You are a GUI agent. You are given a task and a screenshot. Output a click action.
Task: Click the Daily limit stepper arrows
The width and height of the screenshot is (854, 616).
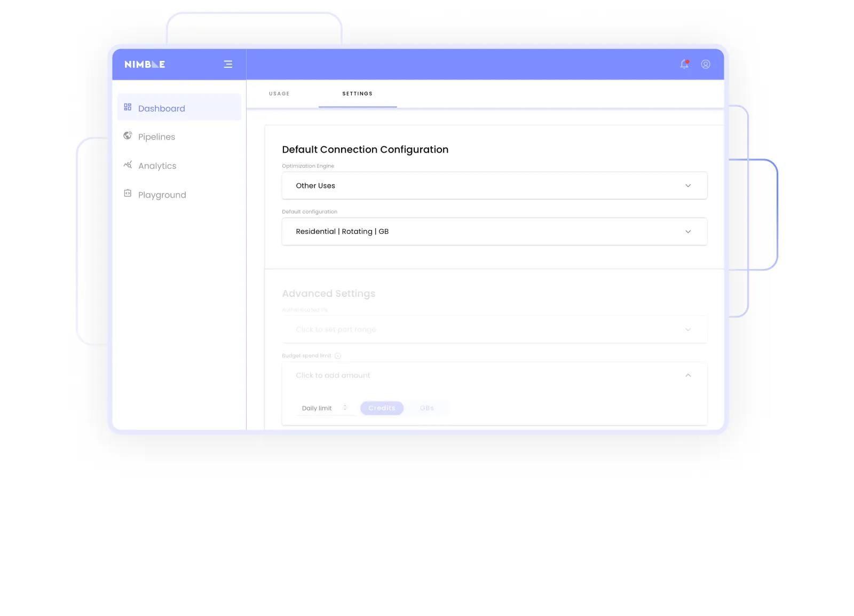(x=345, y=407)
